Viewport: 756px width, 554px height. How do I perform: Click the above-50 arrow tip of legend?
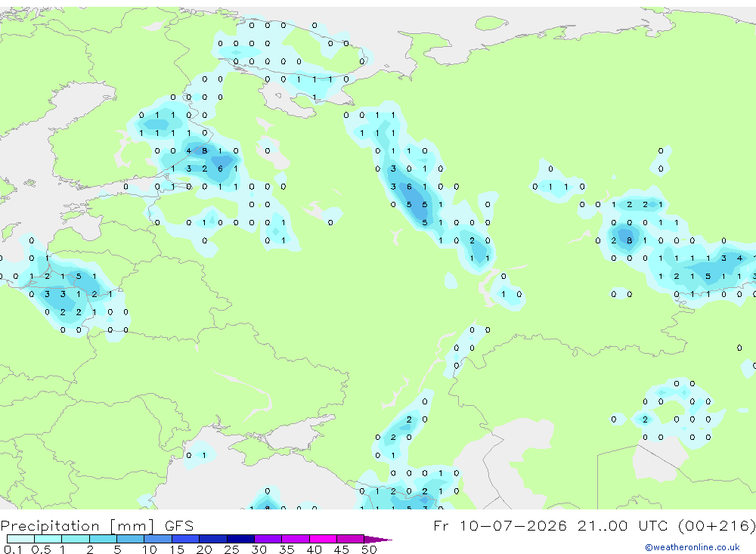[x=378, y=539]
